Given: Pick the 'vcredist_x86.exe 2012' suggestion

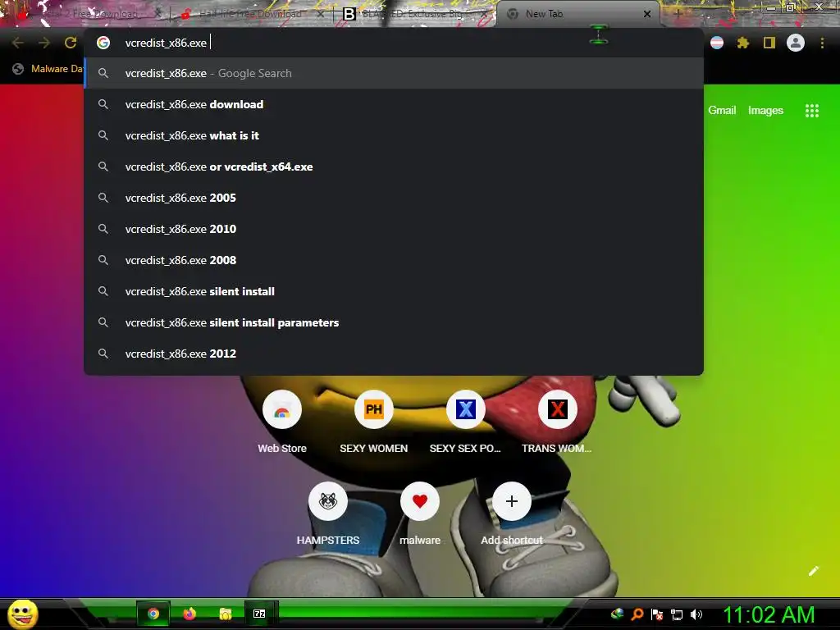Looking at the screenshot, I should pyautogui.click(x=394, y=354).
